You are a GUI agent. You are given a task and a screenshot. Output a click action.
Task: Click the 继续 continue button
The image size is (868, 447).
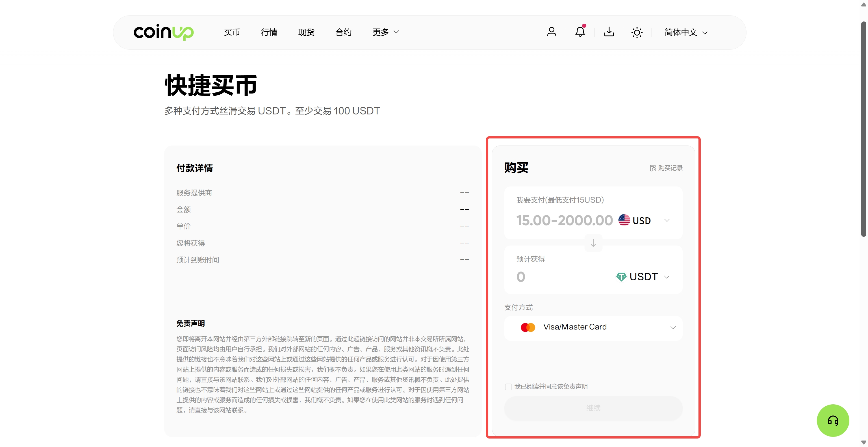coord(593,408)
